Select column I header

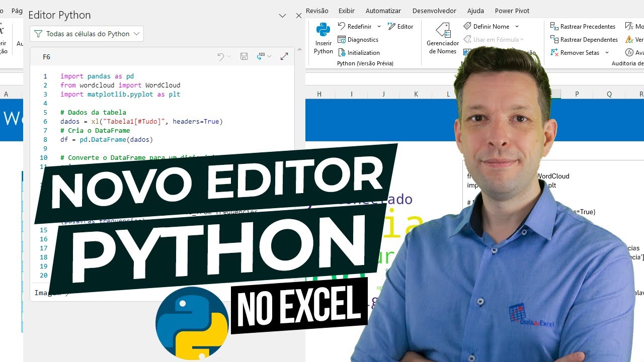coord(352,94)
